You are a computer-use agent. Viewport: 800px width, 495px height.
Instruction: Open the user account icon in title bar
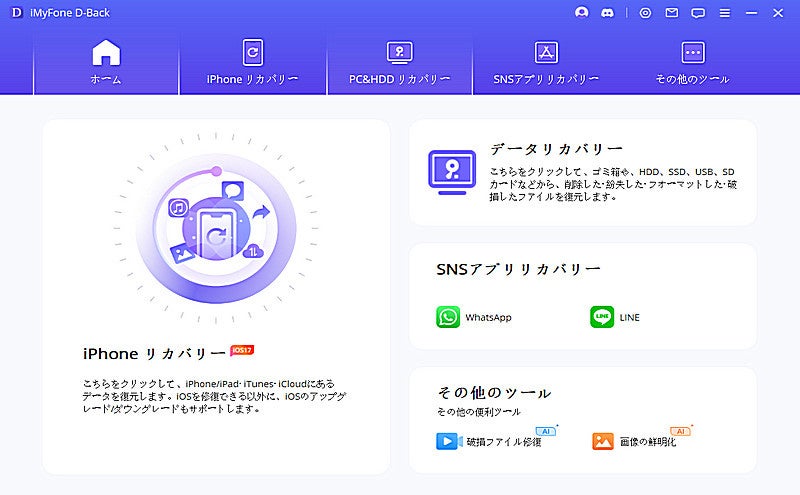[581, 13]
